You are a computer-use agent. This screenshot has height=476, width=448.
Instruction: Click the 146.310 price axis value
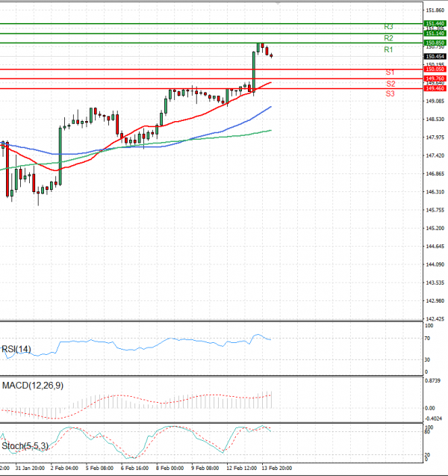[x=435, y=192]
